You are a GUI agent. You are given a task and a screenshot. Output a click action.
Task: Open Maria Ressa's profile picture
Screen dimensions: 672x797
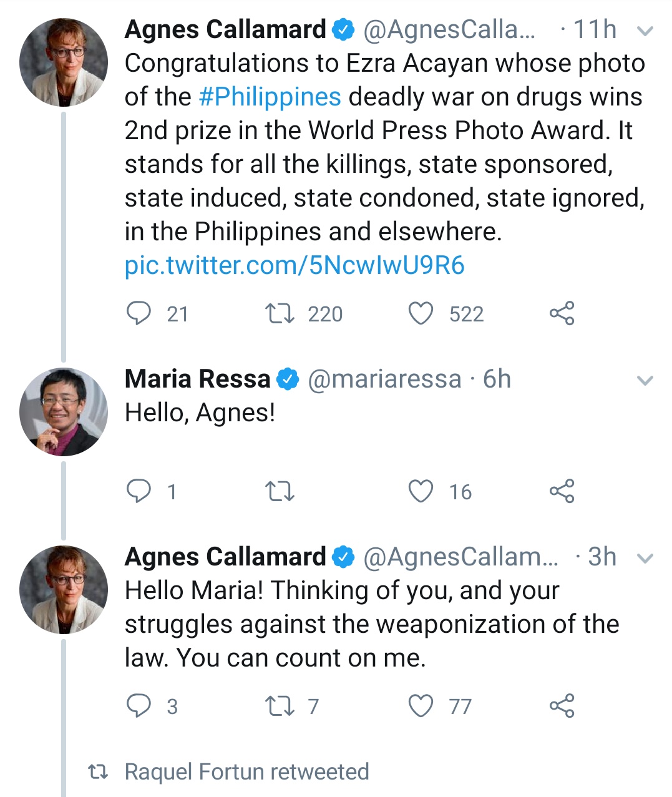[63, 412]
